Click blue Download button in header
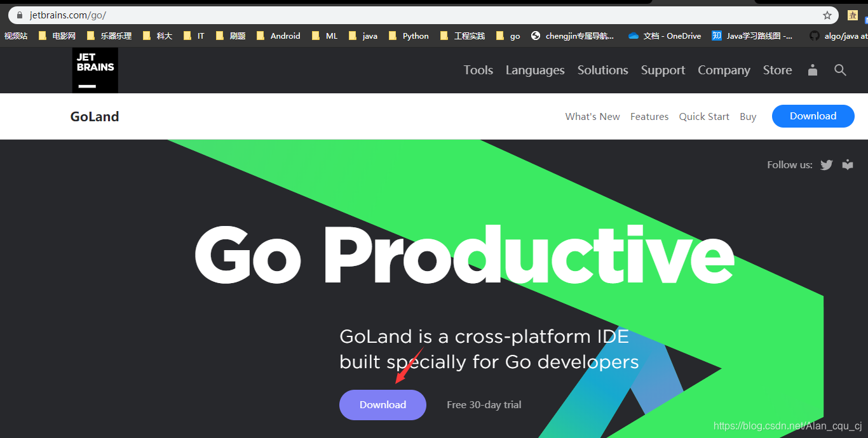Image resolution: width=868 pixels, height=438 pixels. coord(813,116)
